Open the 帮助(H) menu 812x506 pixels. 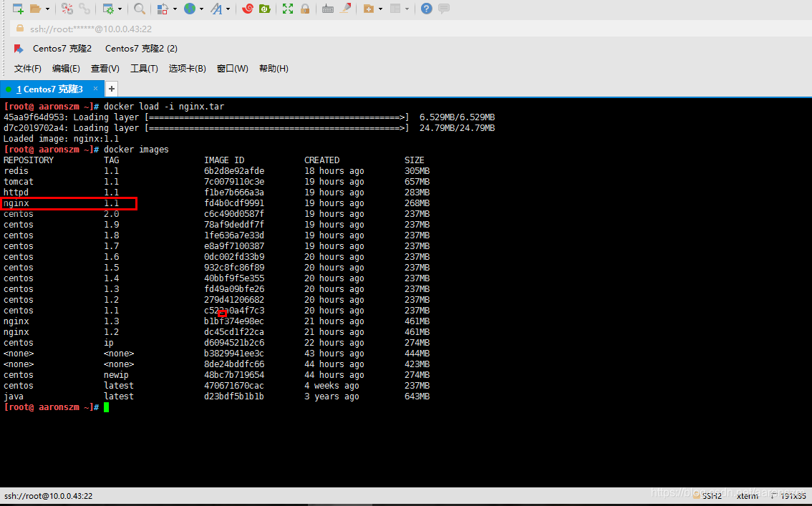274,68
